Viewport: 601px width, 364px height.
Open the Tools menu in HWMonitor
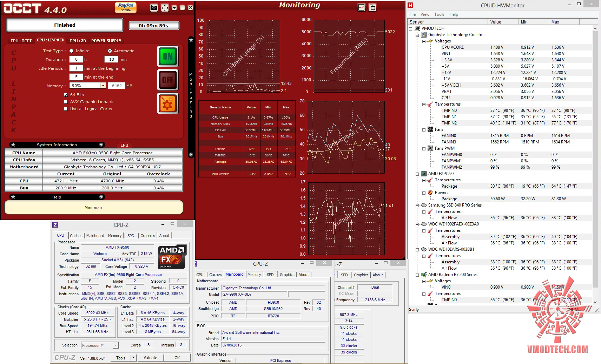tap(439, 14)
